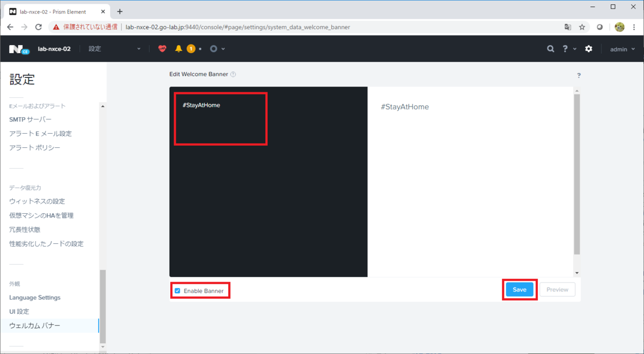
Task: Open the Chrome profile avatar
Action: tap(619, 27)
